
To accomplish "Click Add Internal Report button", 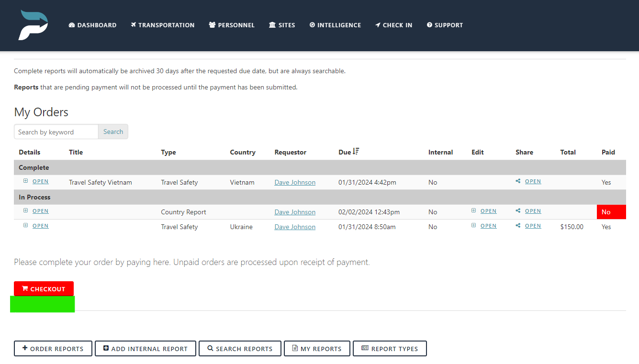I will pyautogui.click(x=146, y=348).
